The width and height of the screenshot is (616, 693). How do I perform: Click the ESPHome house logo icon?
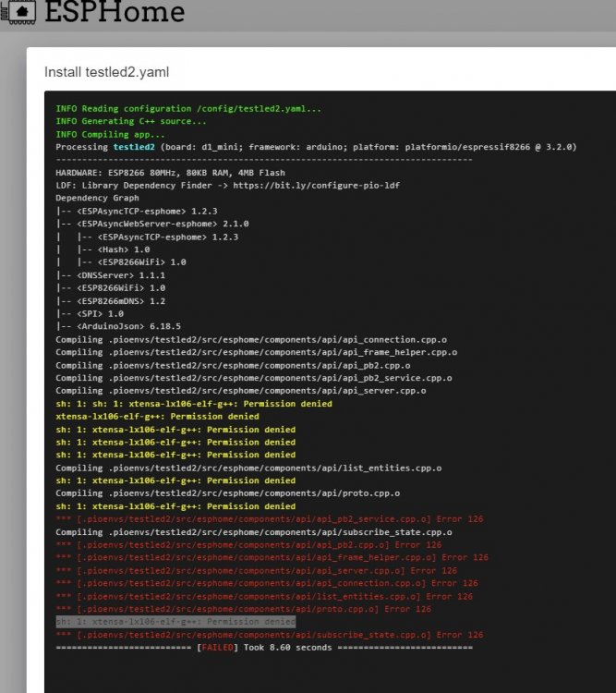[x=18, y=11]
